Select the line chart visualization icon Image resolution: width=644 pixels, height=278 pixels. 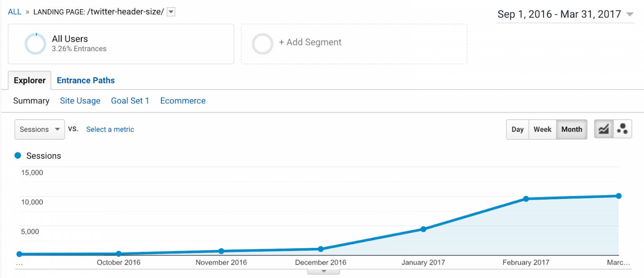click(603, 129)
